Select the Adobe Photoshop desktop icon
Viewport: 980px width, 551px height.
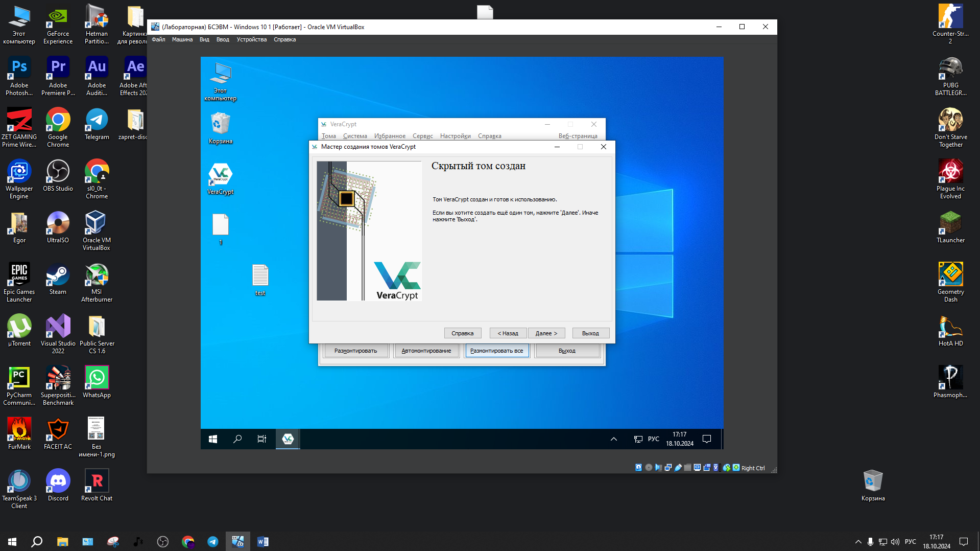coord(19,76)
